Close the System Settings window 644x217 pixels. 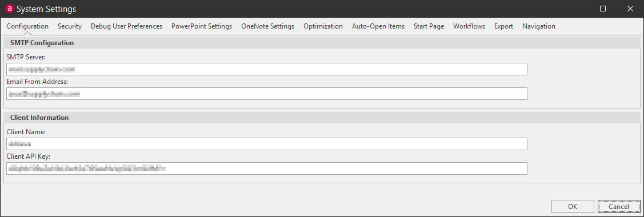(x=630, y=9)
